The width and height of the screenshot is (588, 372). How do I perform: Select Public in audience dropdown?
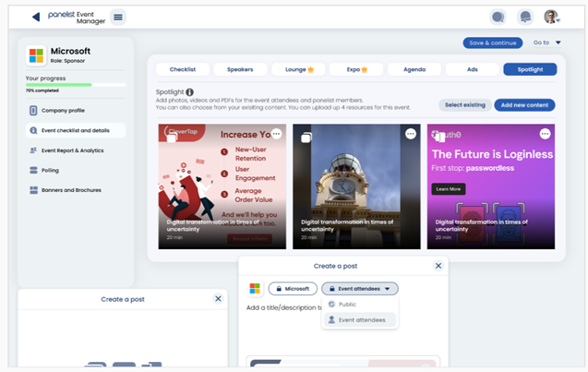tap(360, 304)
